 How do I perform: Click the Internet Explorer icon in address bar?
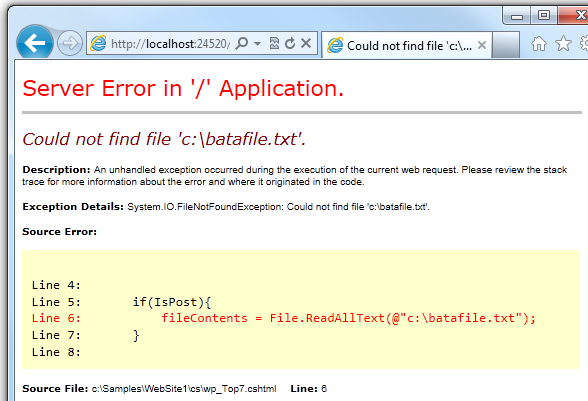[x=98, y=44]
